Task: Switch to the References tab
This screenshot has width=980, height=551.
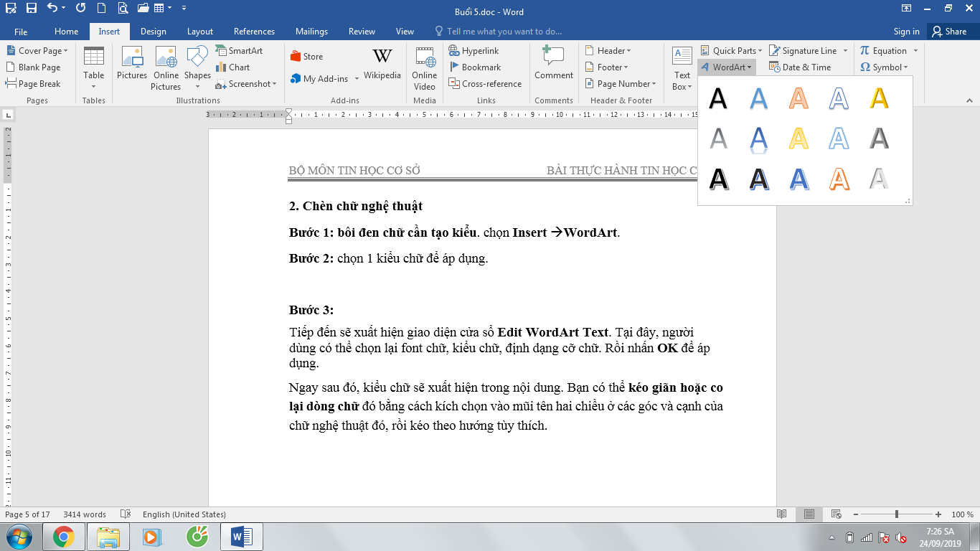Action: point(255,32)
